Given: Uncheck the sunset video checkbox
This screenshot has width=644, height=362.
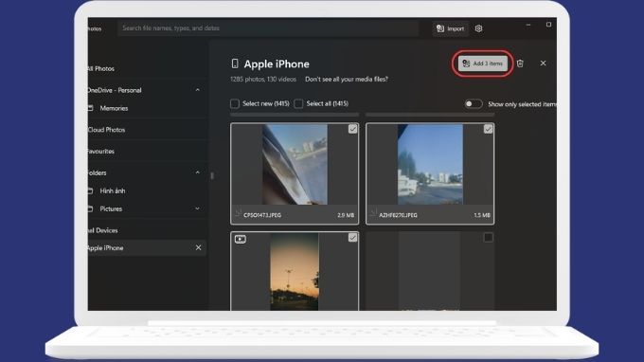Looking at the screenshot, I should pos(353,238).
